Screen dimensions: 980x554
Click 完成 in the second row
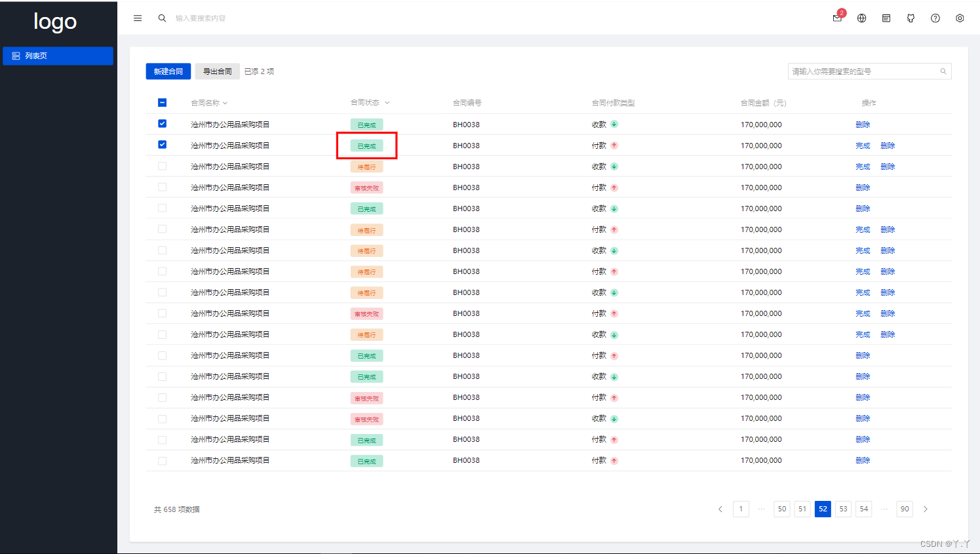[x=863, y=146]
